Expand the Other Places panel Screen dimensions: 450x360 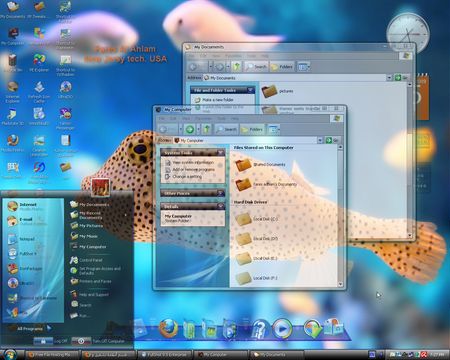point(220,193)
